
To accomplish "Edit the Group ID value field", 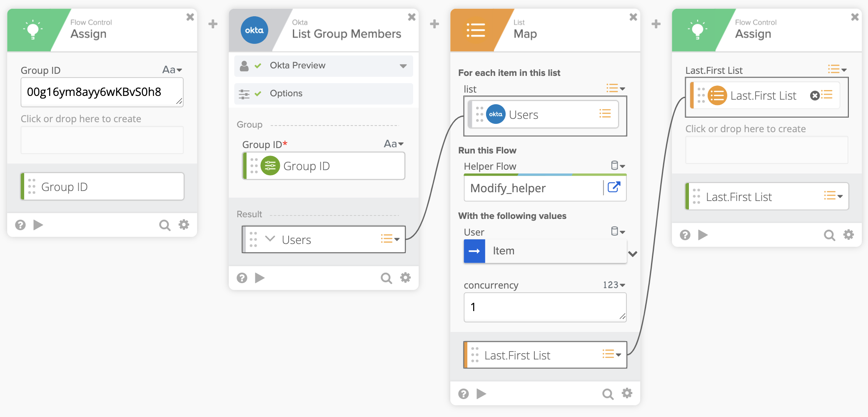I will [x=102, y=92].
